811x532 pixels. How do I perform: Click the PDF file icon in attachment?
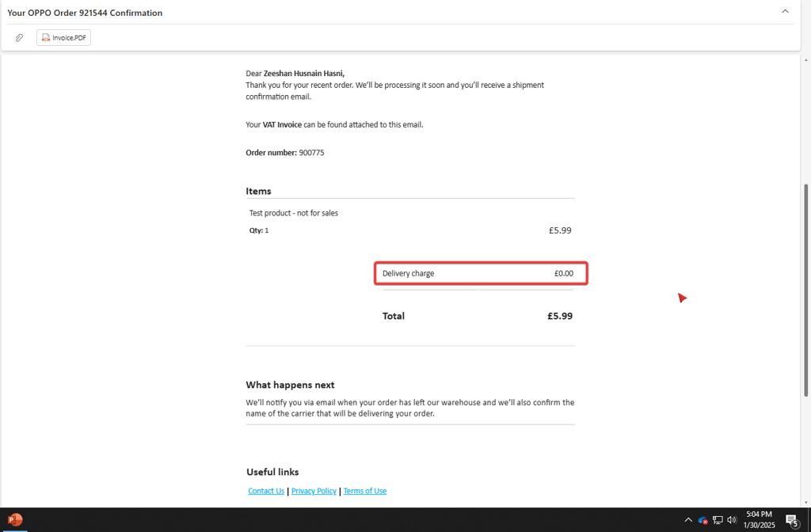46,38
